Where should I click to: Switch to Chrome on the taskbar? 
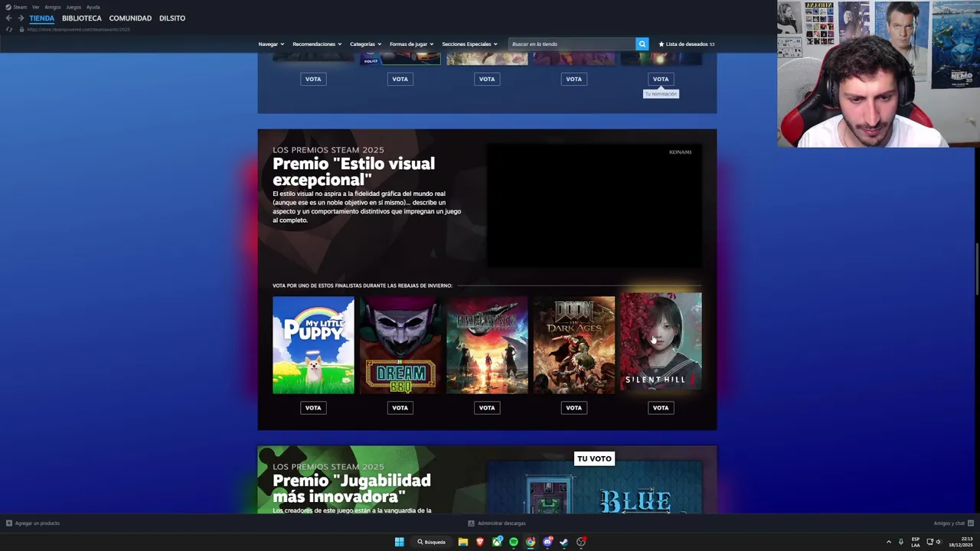click(531, 542)
